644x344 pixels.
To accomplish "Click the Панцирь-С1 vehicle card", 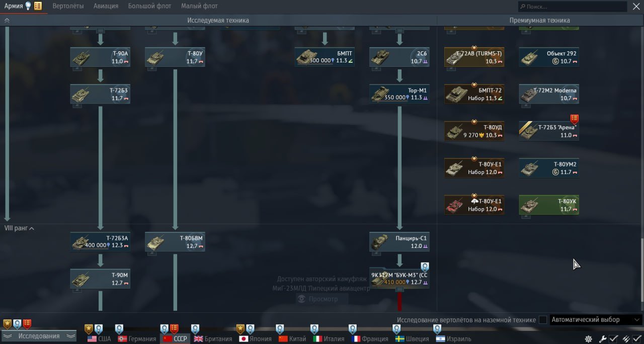I will (x=399, y=242).
